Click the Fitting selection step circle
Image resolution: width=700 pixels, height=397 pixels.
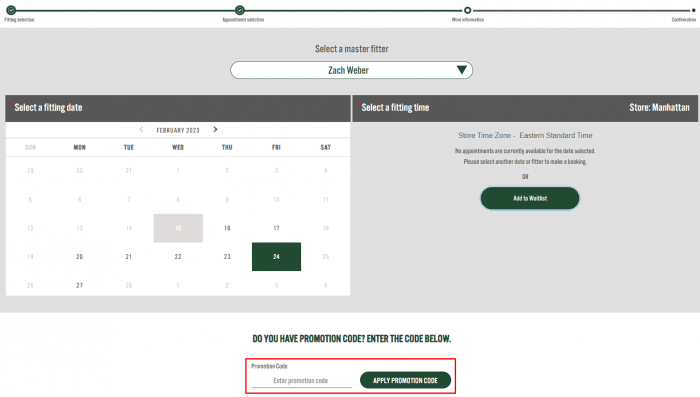click(x=11, y=10)
